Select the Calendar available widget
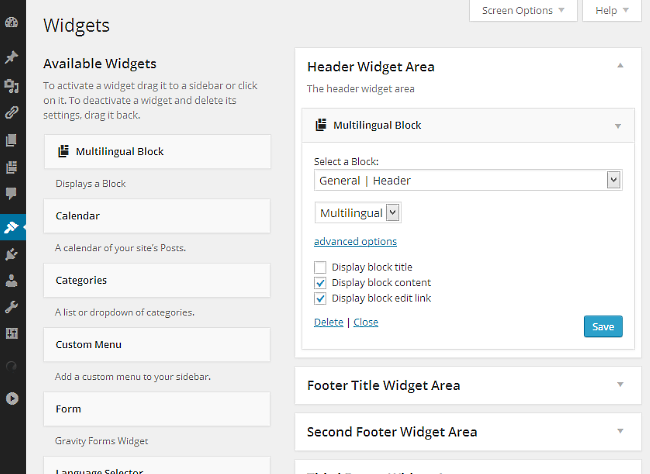This screenshot has width=650, height=474. click(157, 216)
